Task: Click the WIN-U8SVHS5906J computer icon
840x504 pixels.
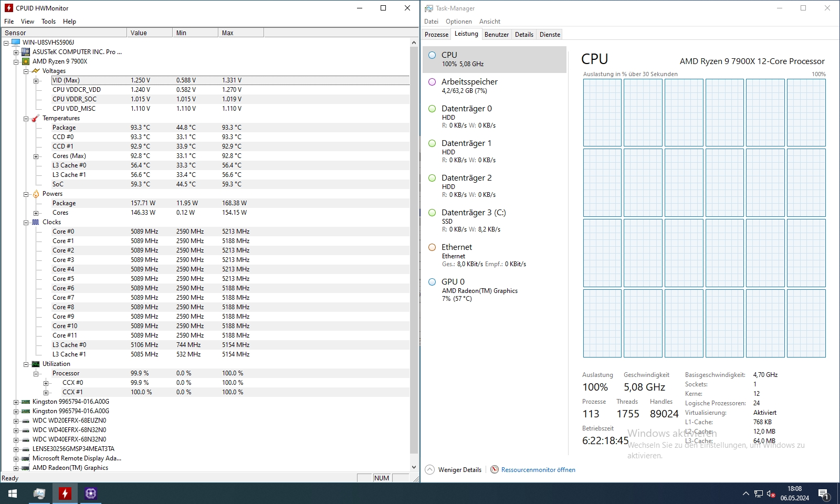Action: point(15,43)
